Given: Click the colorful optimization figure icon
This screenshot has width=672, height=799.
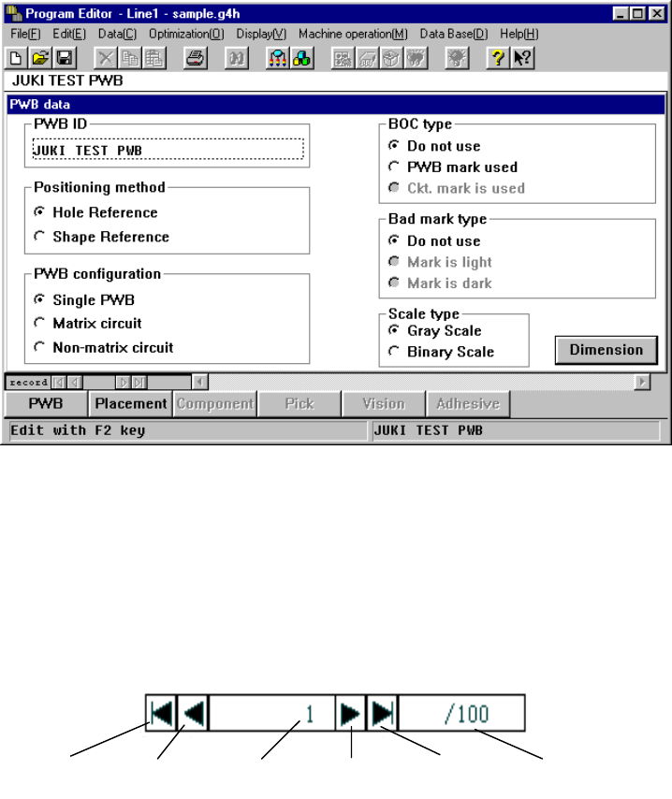Looking at the screenshot, I should 278,58.
